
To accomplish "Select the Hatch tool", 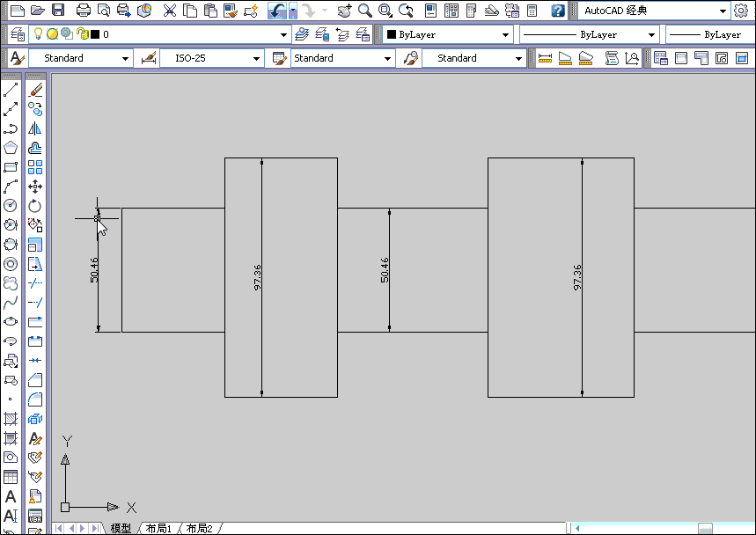I will click(11, 419).
